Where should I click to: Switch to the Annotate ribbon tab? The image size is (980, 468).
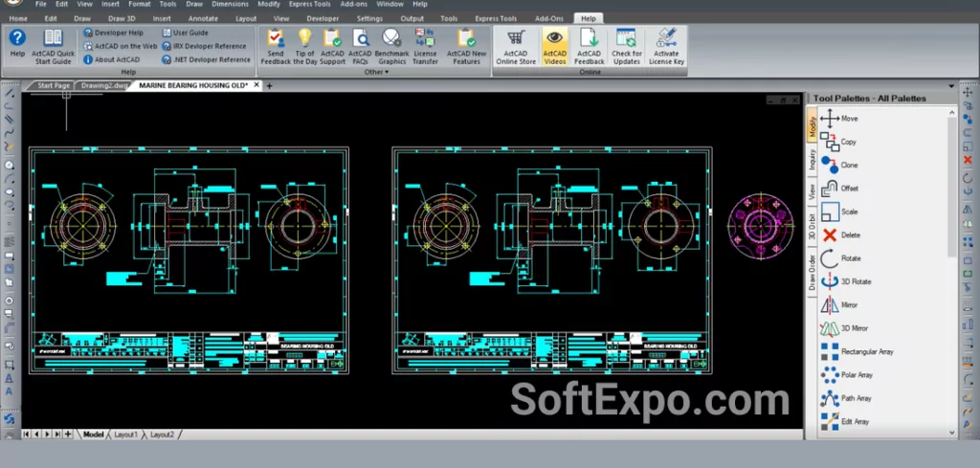tap(203, 18)
